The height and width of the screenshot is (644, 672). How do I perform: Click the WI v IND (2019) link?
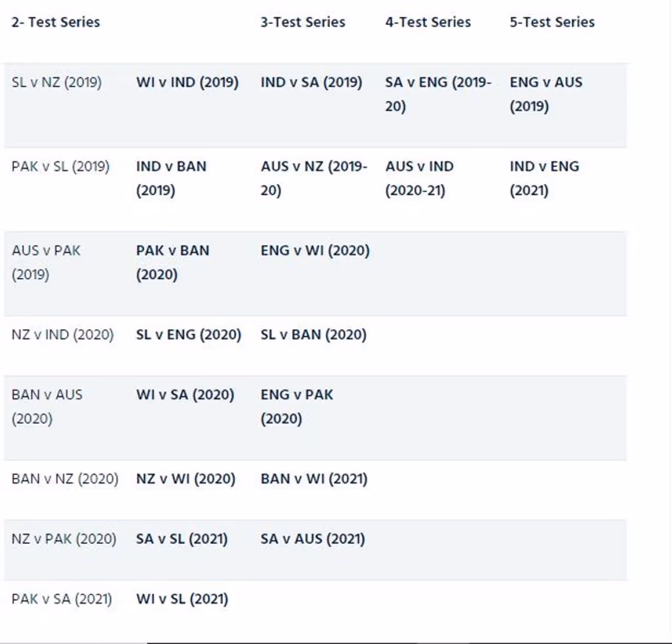pyautogui.click(x=187, y=82)
